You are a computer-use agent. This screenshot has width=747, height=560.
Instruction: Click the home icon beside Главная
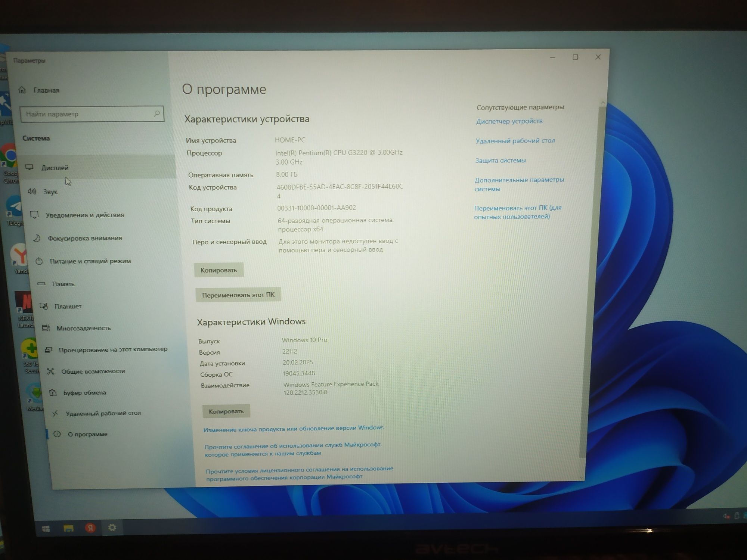[x=22, y=90]
